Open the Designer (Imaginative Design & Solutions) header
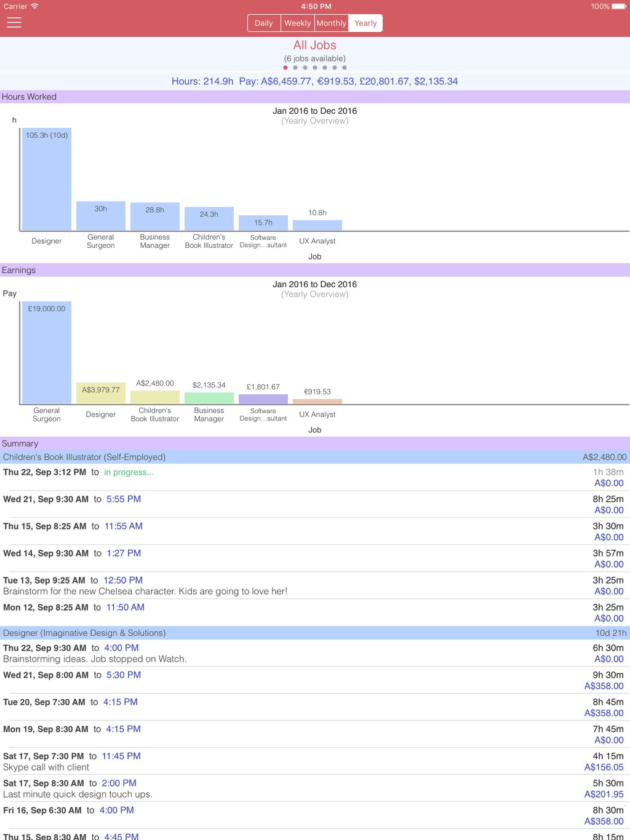The height and width of the screenshot is (840, 630). [x=315, y=633]
